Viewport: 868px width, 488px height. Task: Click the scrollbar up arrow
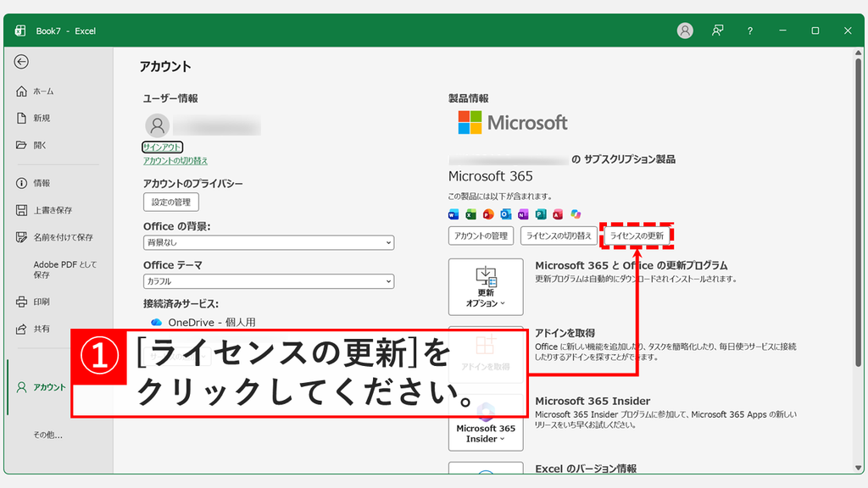tap(858, 53)
